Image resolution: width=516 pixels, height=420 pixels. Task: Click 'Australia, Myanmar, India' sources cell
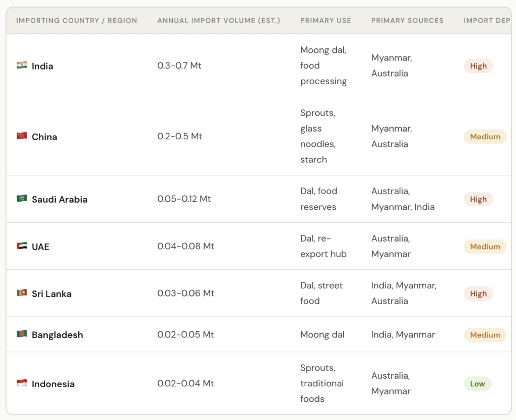(x=403, y=199)
